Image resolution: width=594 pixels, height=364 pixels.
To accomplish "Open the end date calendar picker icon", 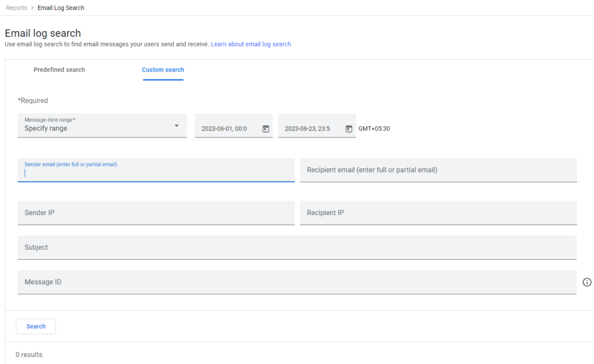I will tap(349, 129).
